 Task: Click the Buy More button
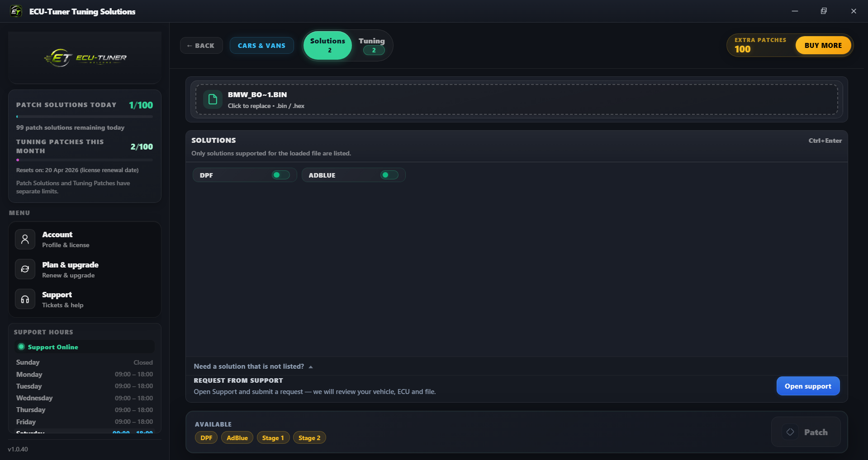823,45
